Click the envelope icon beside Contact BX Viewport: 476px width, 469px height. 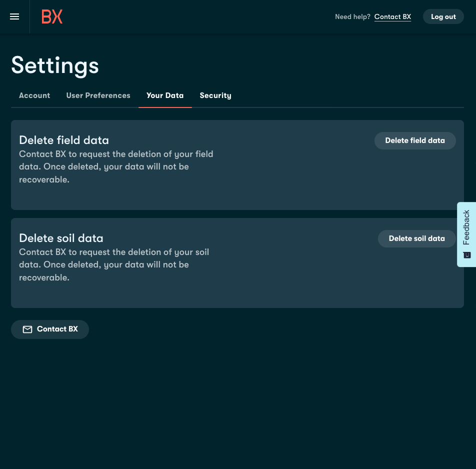point(27,329)
